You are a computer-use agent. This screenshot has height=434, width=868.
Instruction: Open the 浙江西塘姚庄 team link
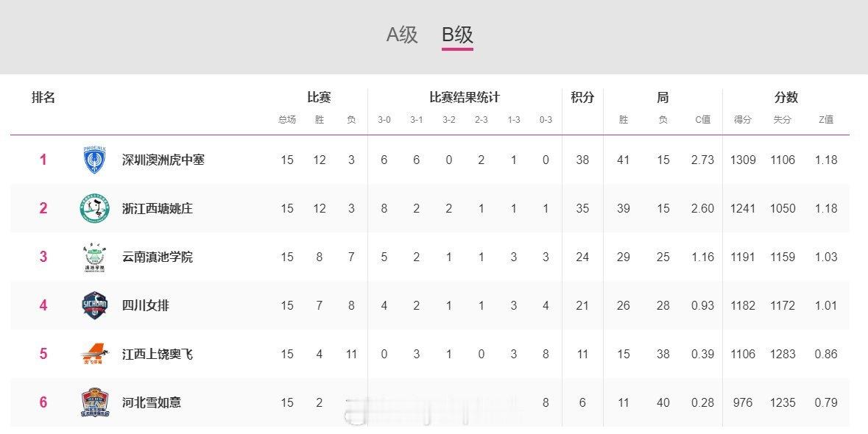pos(157,209)
